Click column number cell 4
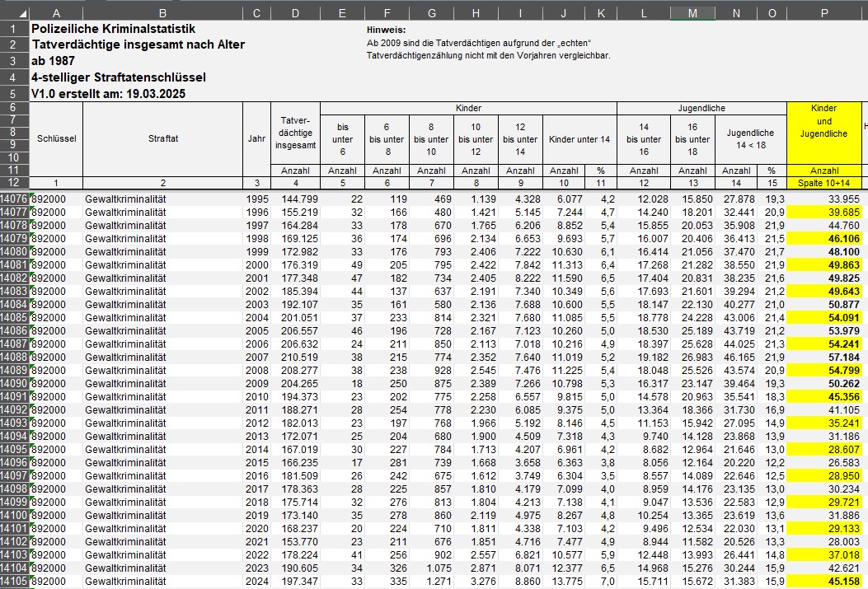Image resolution: width=868 pixels, height=589 pixels. (x=295, y=183)
